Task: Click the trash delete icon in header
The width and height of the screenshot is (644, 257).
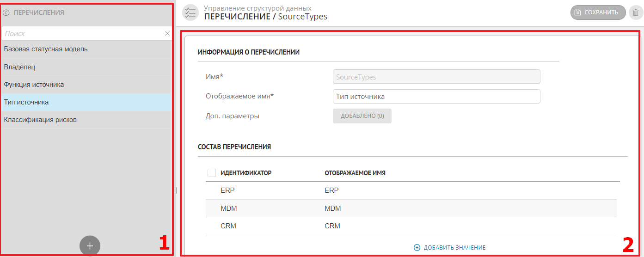Action: point(636,12)
